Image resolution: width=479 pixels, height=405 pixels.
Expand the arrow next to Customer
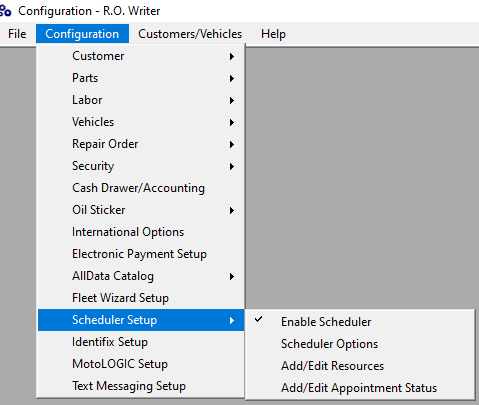pyautogui.click(x=232, y=56)
